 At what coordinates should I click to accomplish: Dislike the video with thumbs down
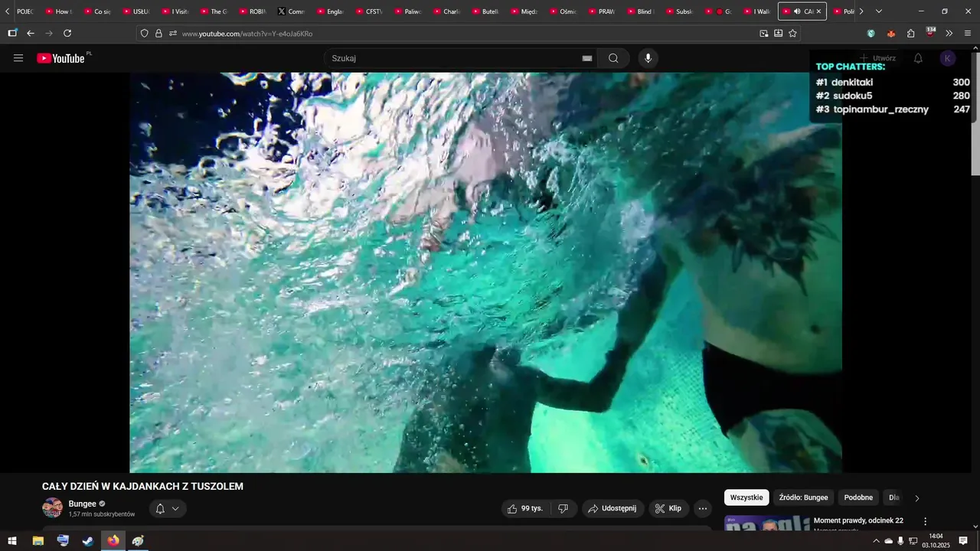(x=563, y=508)
